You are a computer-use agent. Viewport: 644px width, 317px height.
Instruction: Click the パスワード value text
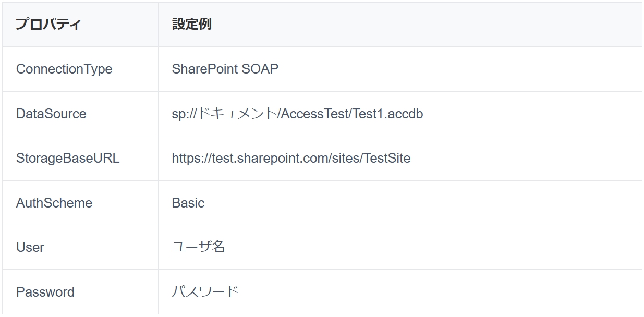coord(205,292)
